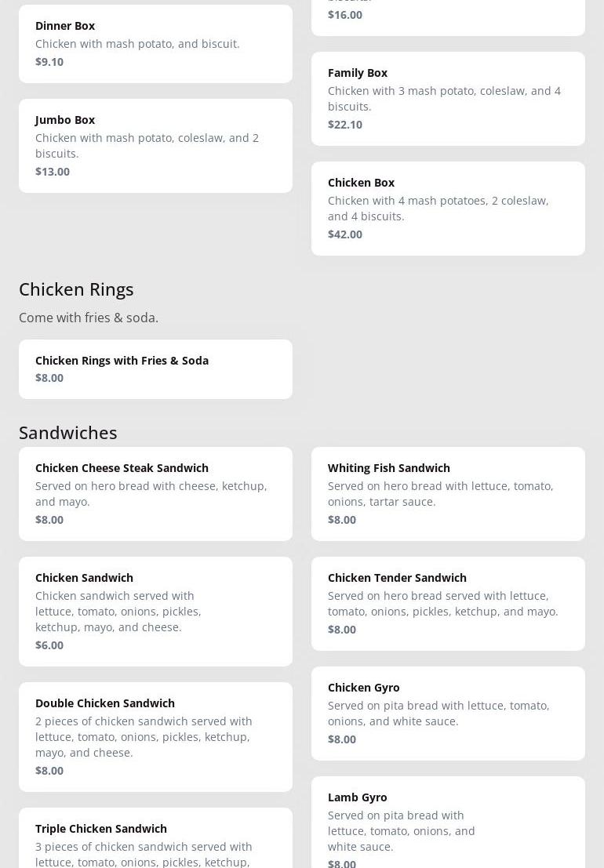
Task: Click the $42.00 Chicken Box price
Action: (x=345, y=234)
